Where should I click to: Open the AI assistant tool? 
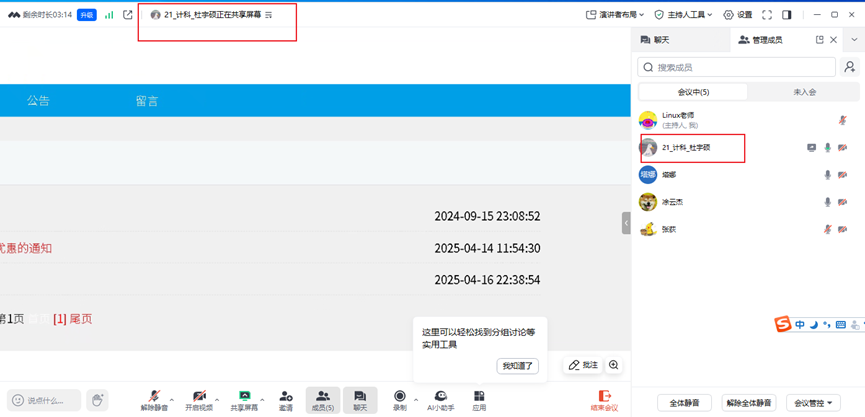440,397
